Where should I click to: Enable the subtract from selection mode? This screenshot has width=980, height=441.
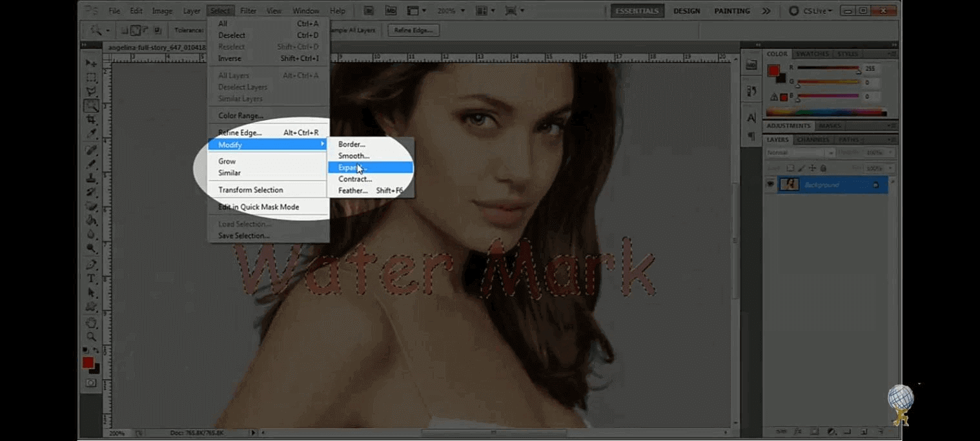click(x=146, y=30)
